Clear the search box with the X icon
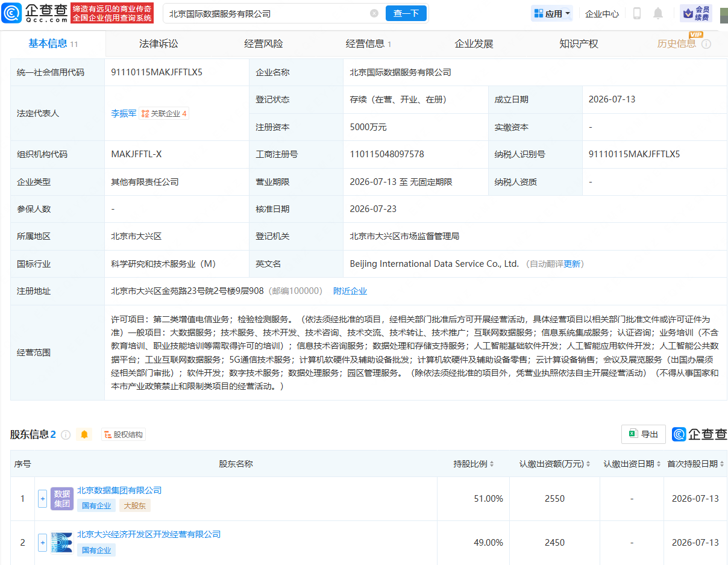Viewport: 728px width, 565px height. [374, 13]
